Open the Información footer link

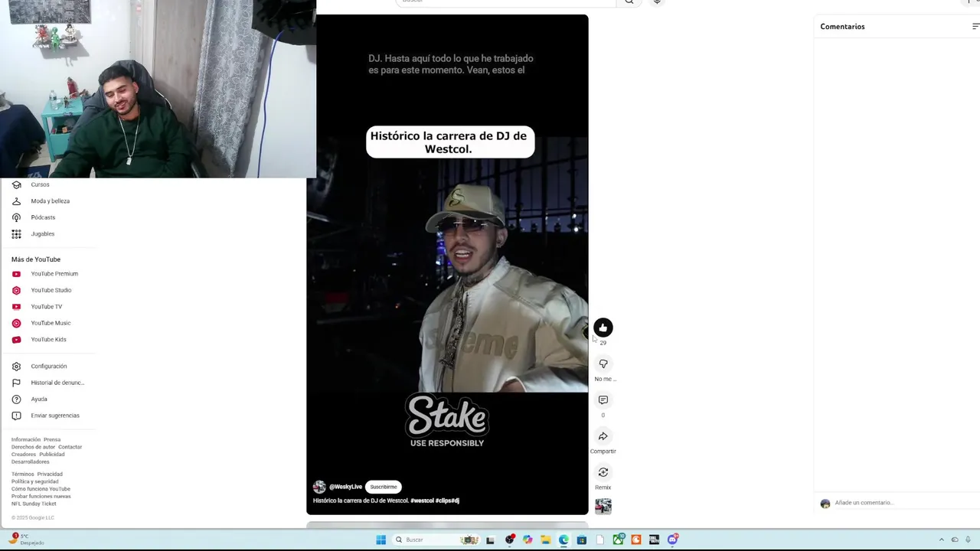click(26, 440)
